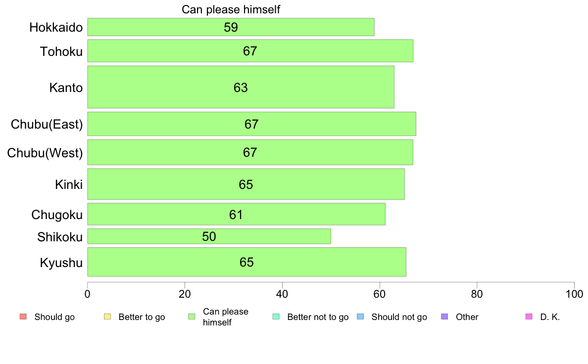Select the Shikoku bar showing 50

pyautogui.click(x=209, y=236)
